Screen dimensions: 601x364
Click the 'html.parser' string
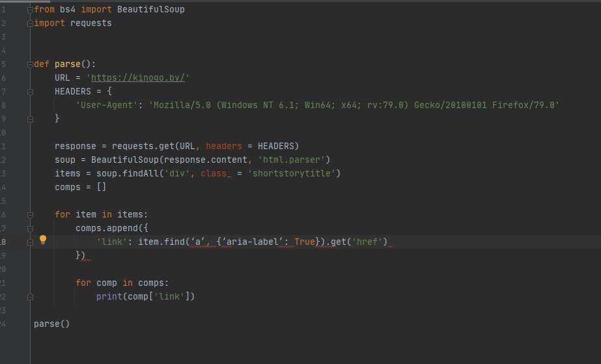(x=292, y=160)
